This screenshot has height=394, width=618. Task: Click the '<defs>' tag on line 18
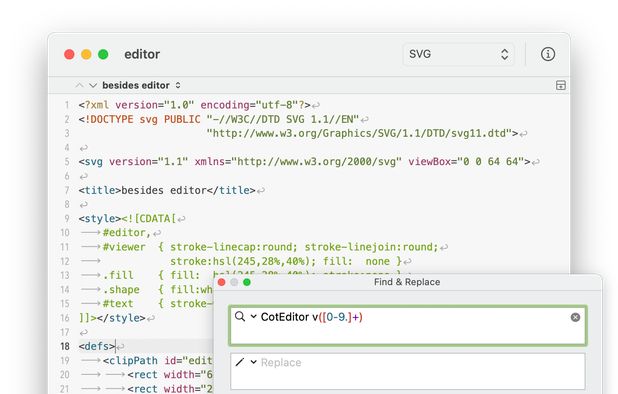click(x=97, y=346)
